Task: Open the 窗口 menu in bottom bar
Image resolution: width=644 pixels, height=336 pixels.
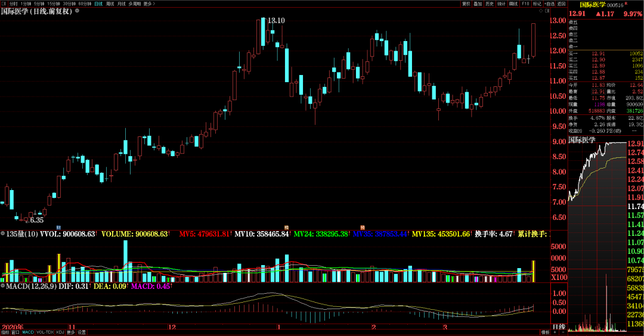Action: click(15, 332)
